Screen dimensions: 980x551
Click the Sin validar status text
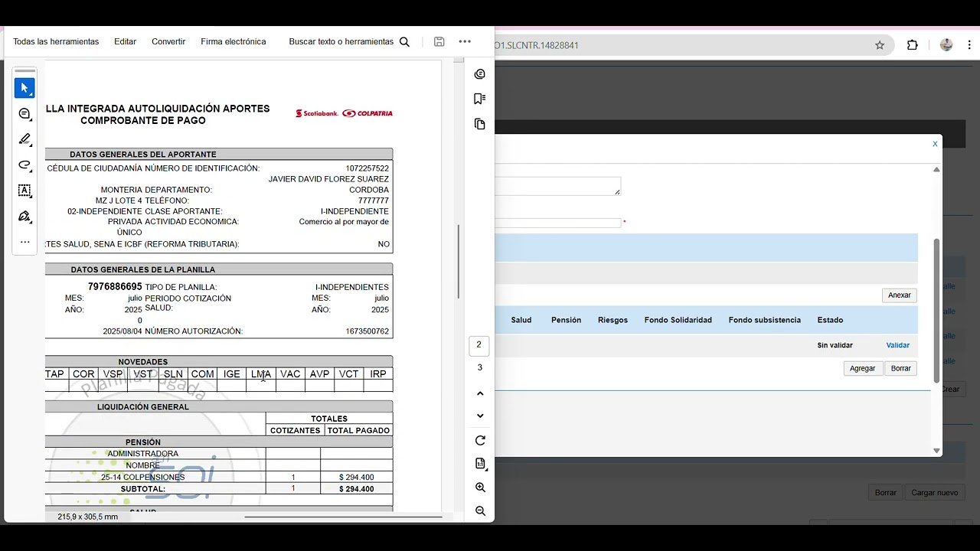(x=835, y=345)
